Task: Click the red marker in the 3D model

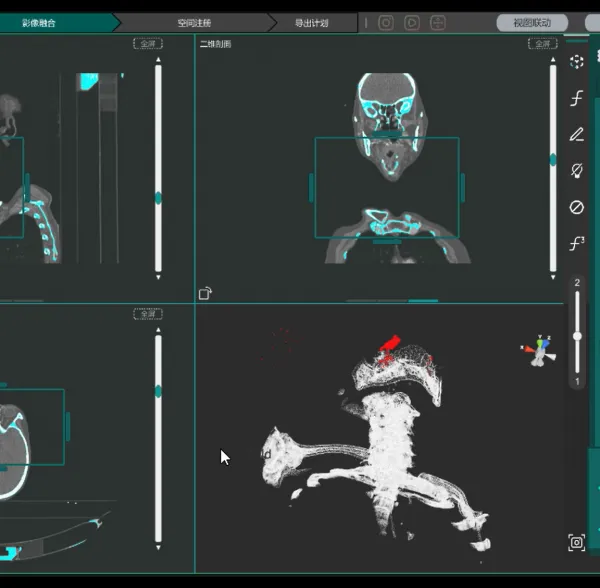Action: point(390,343)
